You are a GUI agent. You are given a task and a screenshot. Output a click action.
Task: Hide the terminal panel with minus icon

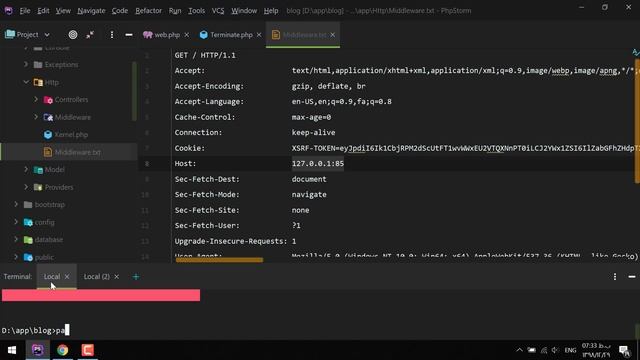pyautogui.click(x=632, y=277)
